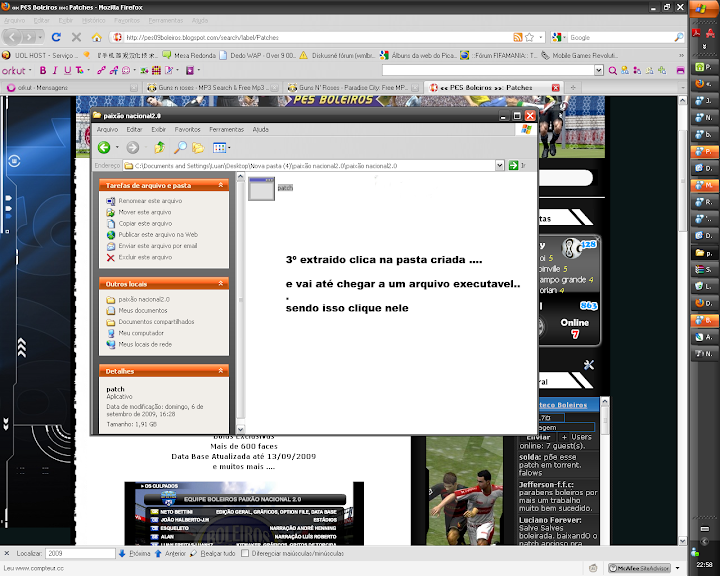Switch to orkut - Mensagens tab

pos(71,88)
